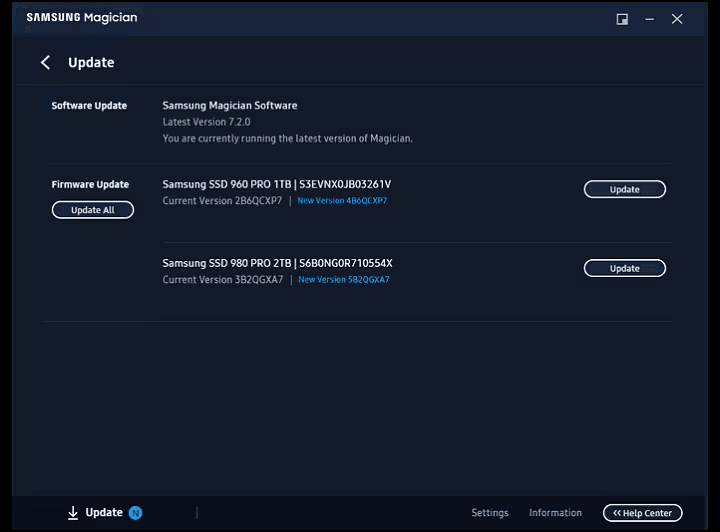Click the Samsung Magician logo
This screenshot has height=532, width=720.
click(82, 18)
